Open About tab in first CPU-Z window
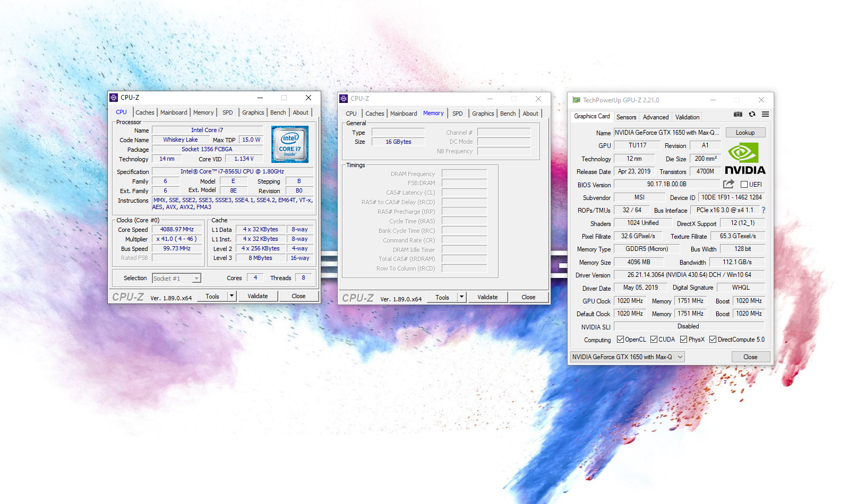 301,112
